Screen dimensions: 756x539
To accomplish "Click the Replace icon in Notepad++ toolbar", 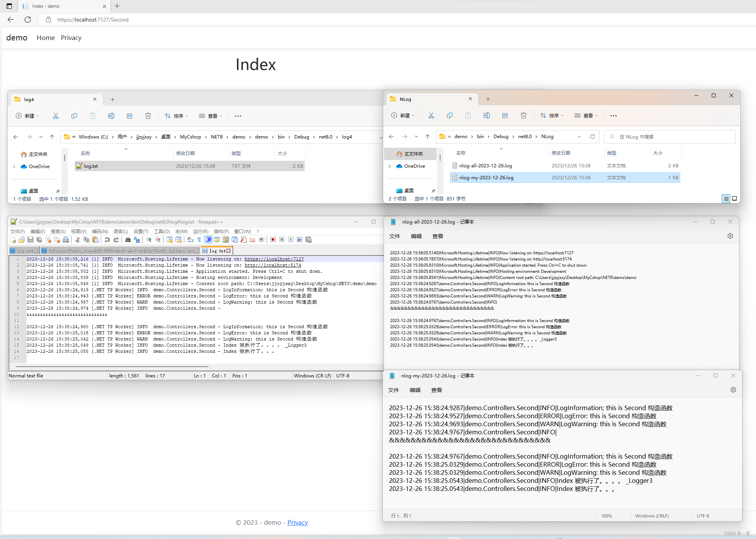I will (x=137, y=240).
